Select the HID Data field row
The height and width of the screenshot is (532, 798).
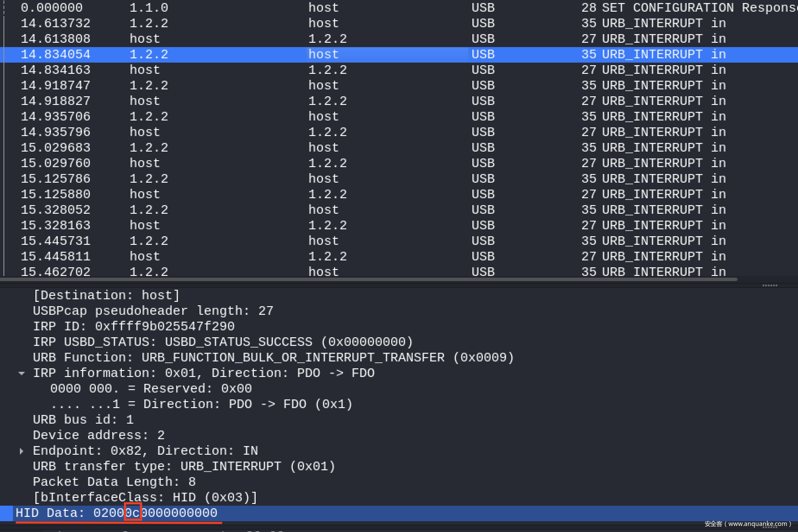tap(117, 513)
